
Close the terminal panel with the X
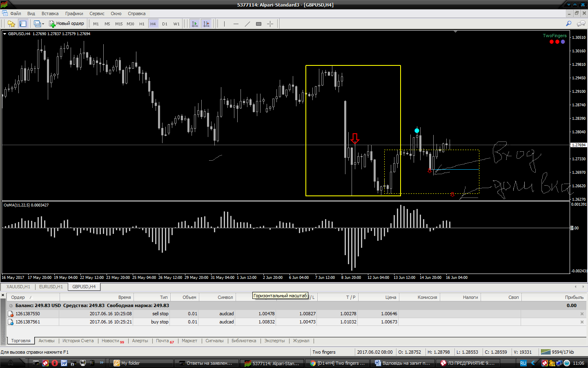pyautogui.click(x=3, y=295)
